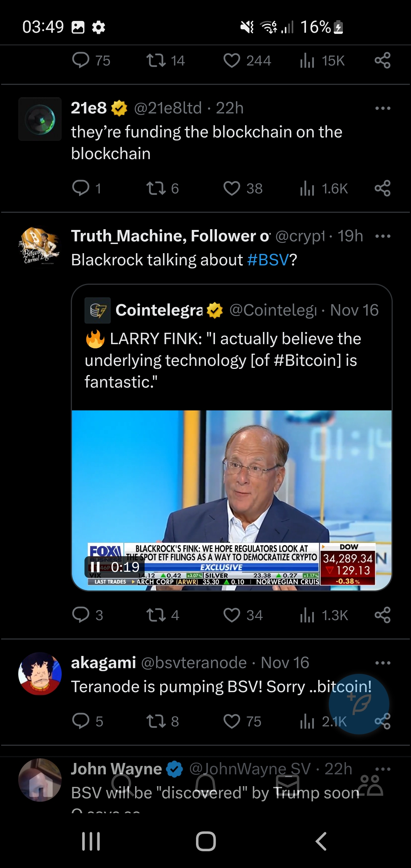The image size is (411, 868).
Task: Tap the Android back navigation button
Action: (321, 841)
